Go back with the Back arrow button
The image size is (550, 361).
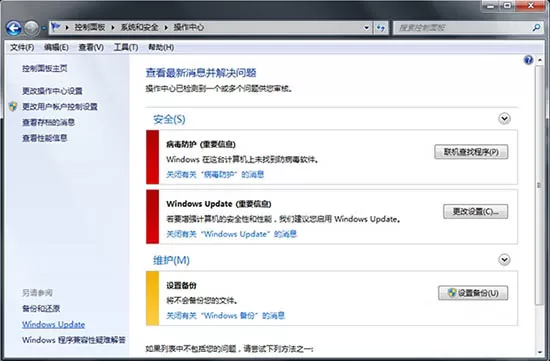pyautogui.click(x=14, y=28)
